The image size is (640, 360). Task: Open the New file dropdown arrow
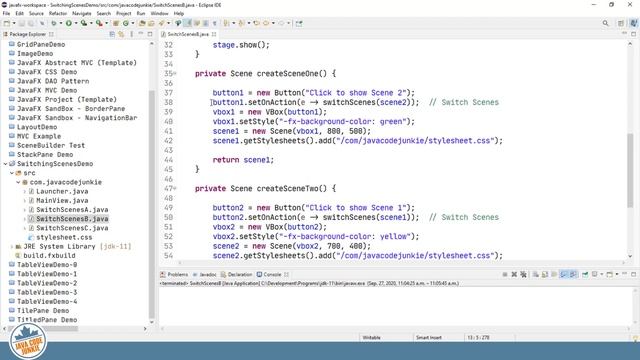pos(14,23)
